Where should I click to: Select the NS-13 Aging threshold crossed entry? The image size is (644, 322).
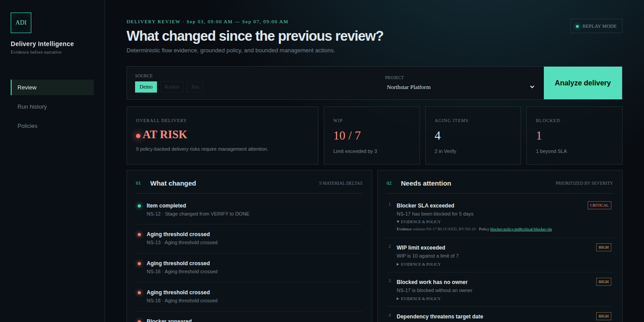[x=250, y=238]
